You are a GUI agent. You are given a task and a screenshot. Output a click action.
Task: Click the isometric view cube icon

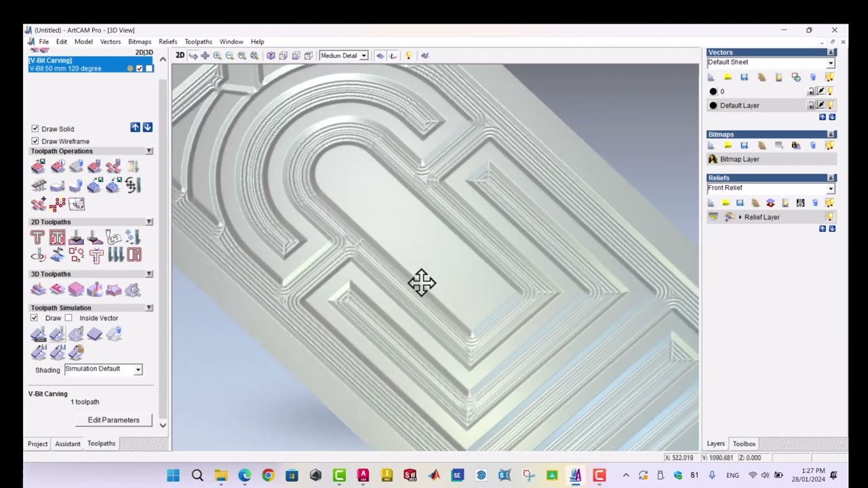(271, 56)
